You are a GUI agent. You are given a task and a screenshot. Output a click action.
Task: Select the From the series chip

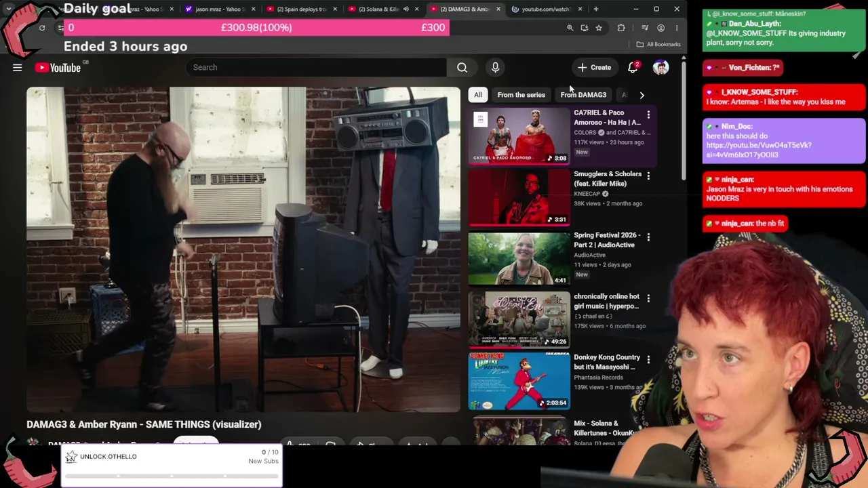point(521,95)
